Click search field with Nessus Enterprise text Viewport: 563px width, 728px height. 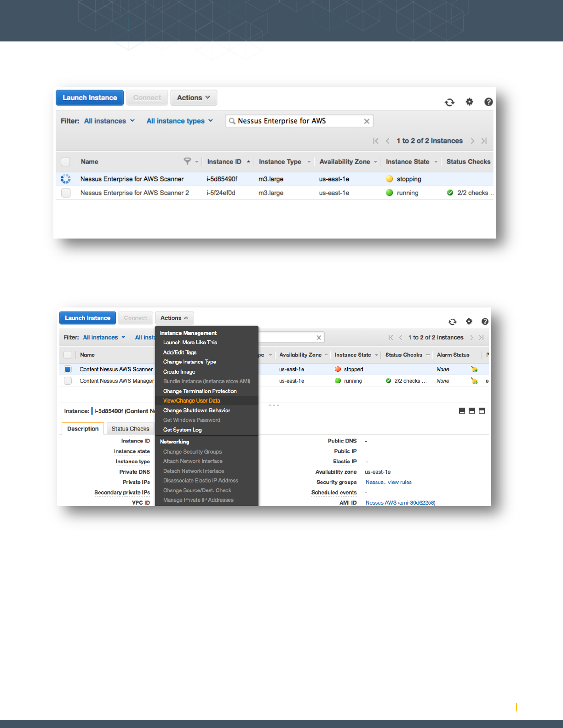(299, 121)
